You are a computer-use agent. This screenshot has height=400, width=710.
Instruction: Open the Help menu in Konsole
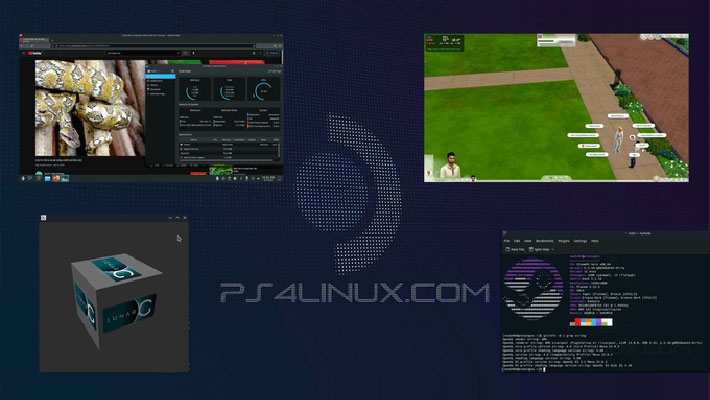pos(595,241)
